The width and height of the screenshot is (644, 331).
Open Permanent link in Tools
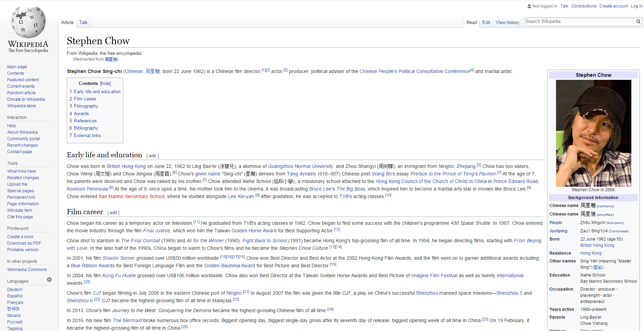coord(21,197)
